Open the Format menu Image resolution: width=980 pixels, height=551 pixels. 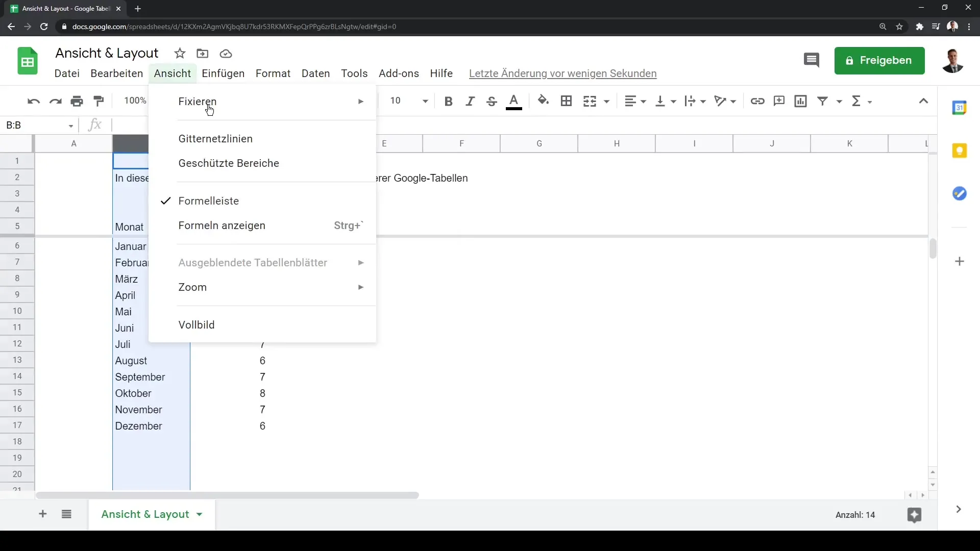click(273, 73)
